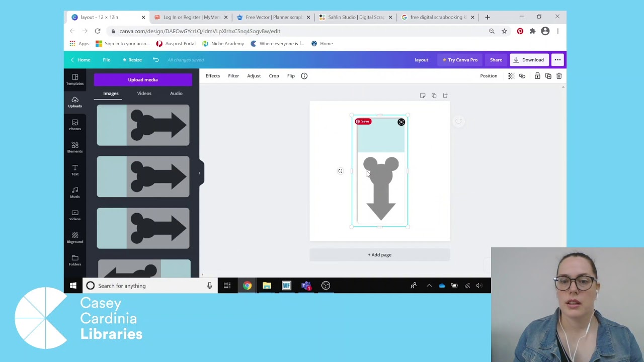The height and width of the screenshot is (362, 644).
Task: Open the Videos sidebar panel
Action: coord(75,215)
